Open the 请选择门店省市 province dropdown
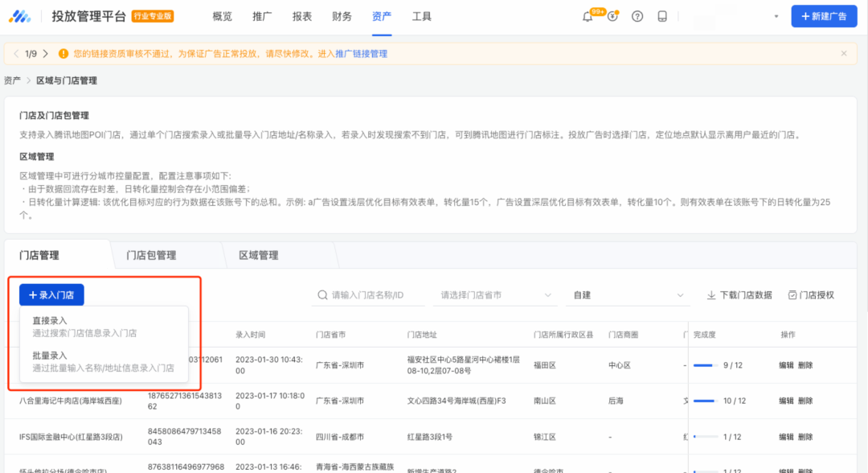Screen dimensions: 868x473 click(x=495, y=294)
